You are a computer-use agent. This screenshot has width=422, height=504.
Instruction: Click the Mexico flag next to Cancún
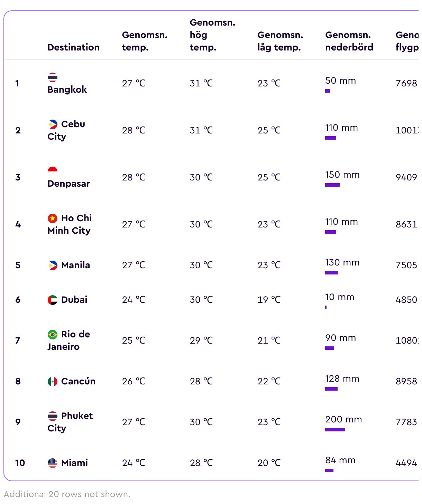(53, 381)
